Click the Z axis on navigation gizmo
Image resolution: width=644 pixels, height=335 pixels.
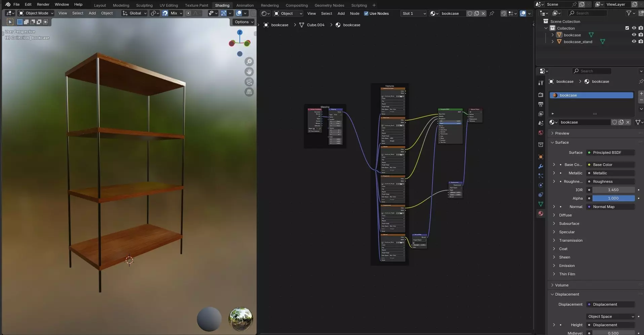(x=240, y=32)
